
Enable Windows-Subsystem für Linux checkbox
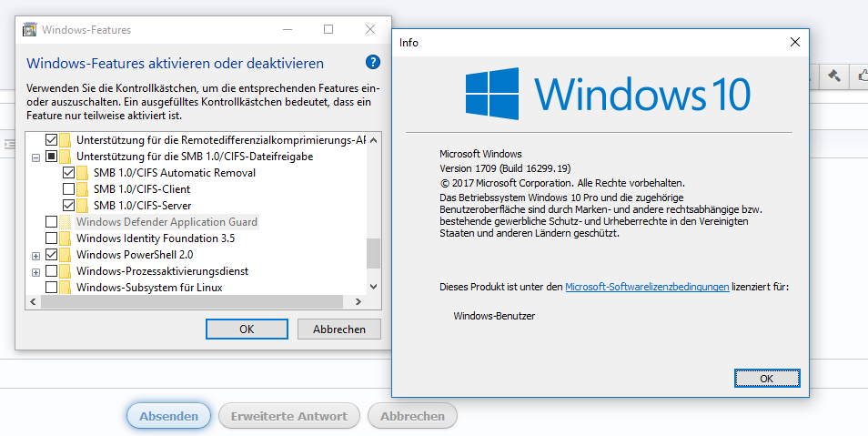pyautogui.click(x=52, y=287)
